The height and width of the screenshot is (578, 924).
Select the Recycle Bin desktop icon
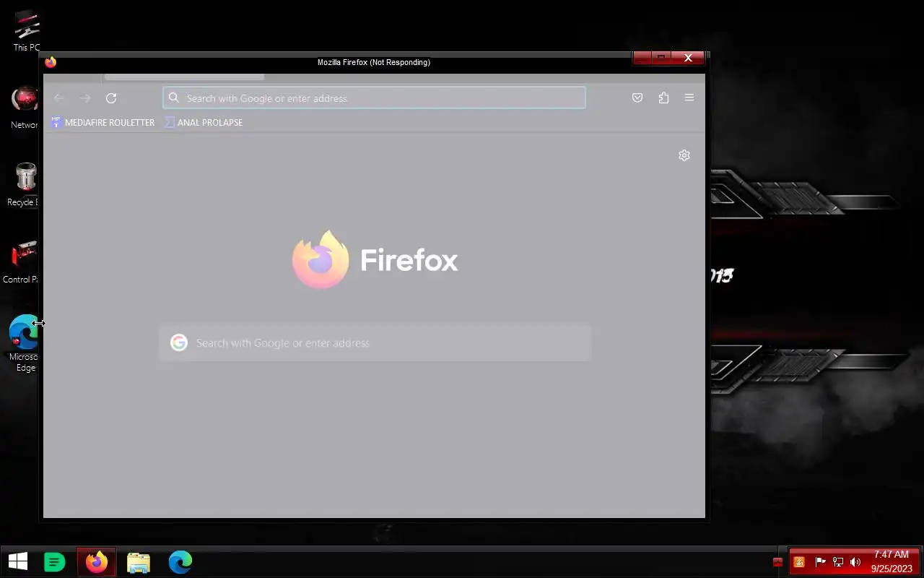click(25, 185)
